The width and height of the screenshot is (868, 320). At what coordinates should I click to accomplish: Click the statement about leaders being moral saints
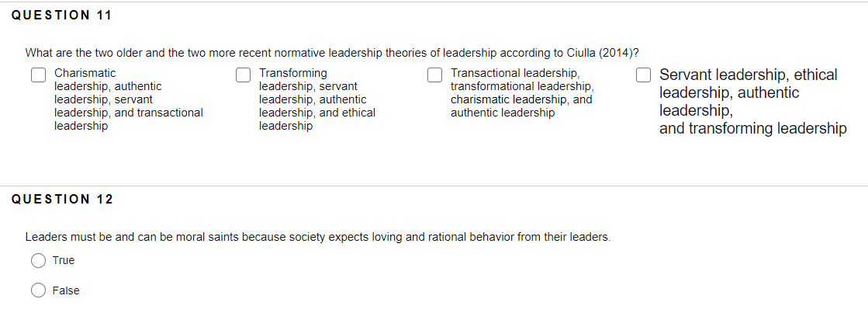(x=318, y=238)
